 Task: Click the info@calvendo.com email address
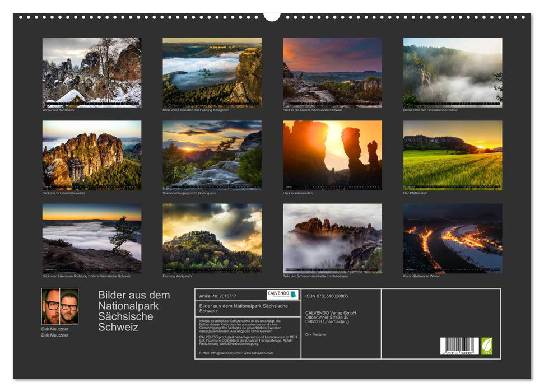224,354
